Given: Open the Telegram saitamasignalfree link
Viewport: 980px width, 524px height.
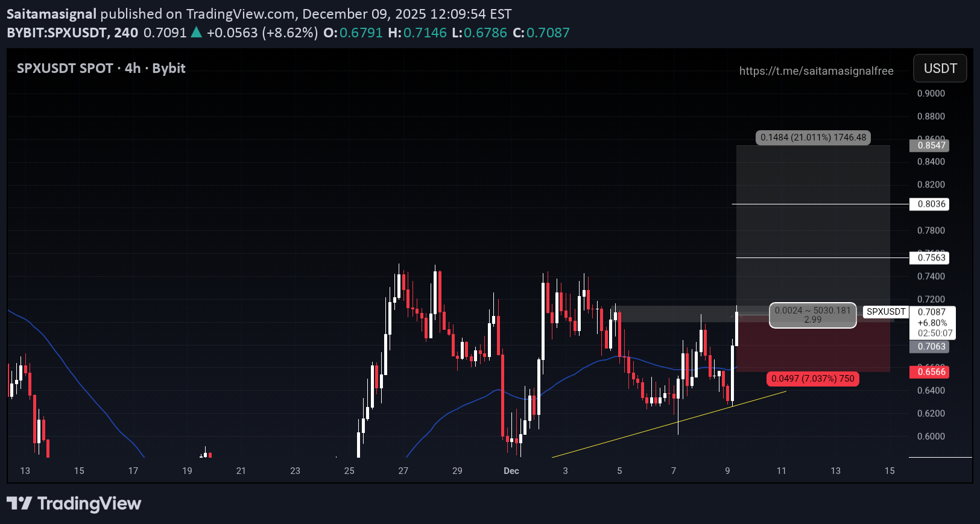Looking at the screenshot, I should [x=816, y=71].
